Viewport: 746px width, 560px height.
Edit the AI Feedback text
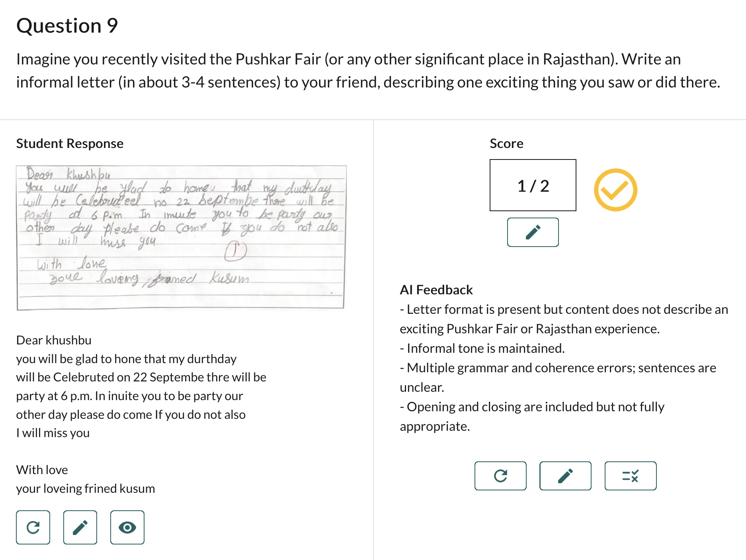click(x=565, y=476)
